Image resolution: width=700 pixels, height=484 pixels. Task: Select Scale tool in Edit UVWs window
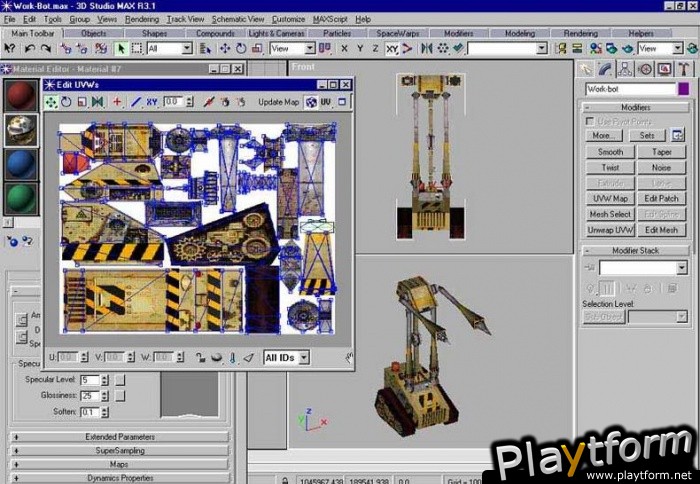82,102
